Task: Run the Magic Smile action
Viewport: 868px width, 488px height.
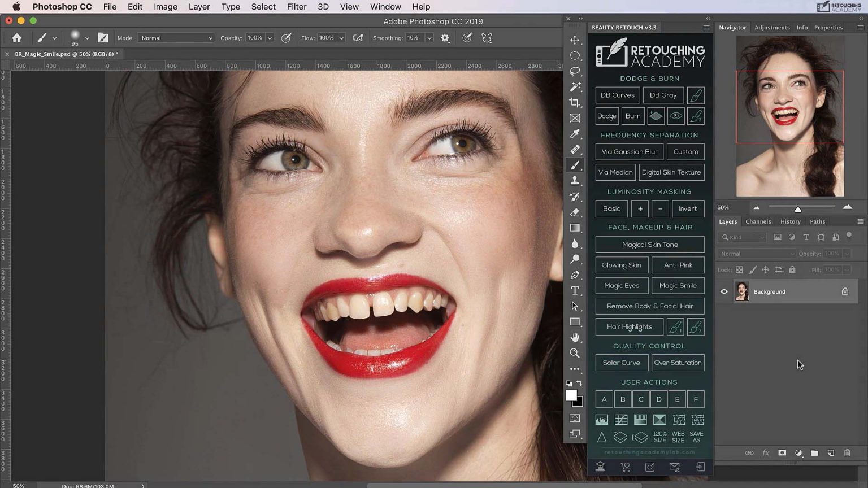Action: point(678,285)
